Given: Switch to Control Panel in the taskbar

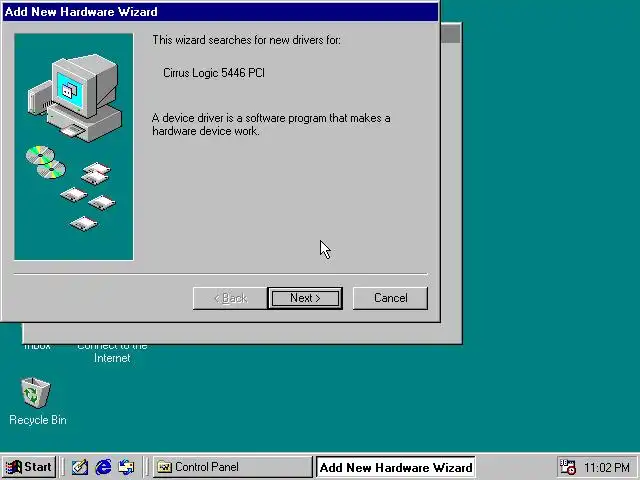Looking at the screenshot, I should click(232, 467).
